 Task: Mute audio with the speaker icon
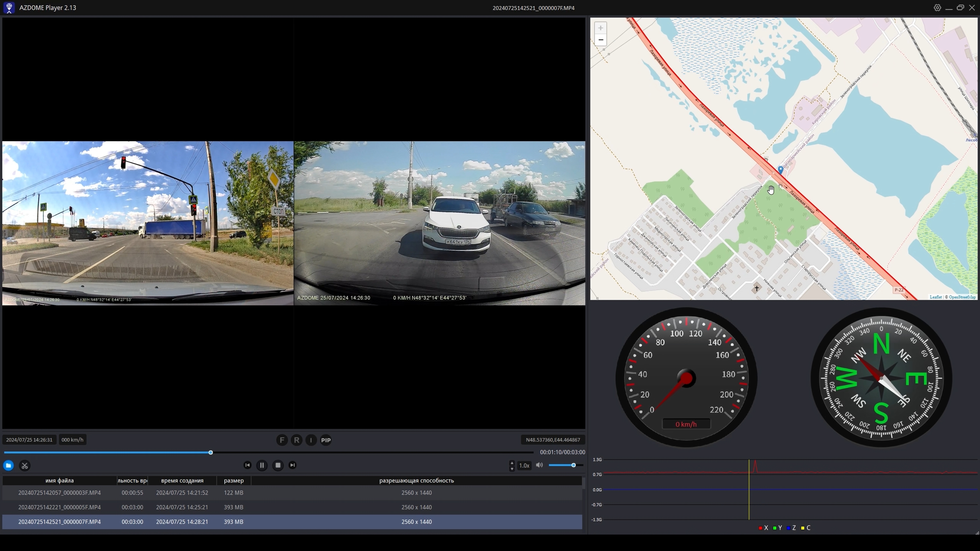click(539, 465)
